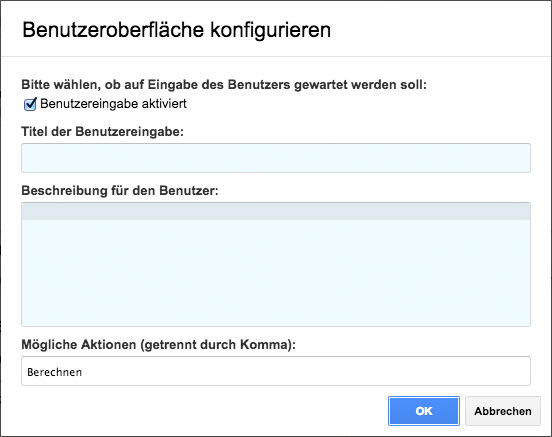Click inside the Beschreibung für den Benutzer textarea
This screenshot has height=437, width=552.
(x=276, y=264)
